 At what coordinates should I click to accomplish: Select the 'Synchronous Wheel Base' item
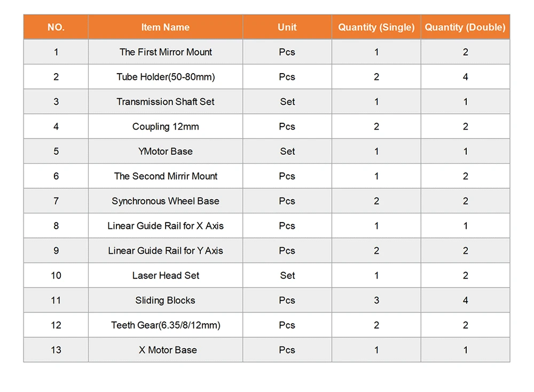coord(166,201)
